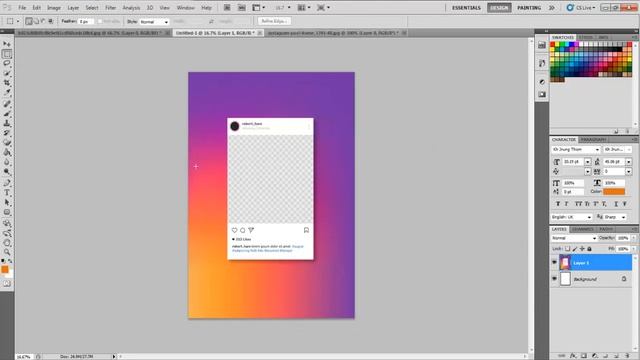The width and height of the screenshot is (640, 360).
Task: Click the foreground color swatch
Action: pyautogui.click(x=5, y=269)
